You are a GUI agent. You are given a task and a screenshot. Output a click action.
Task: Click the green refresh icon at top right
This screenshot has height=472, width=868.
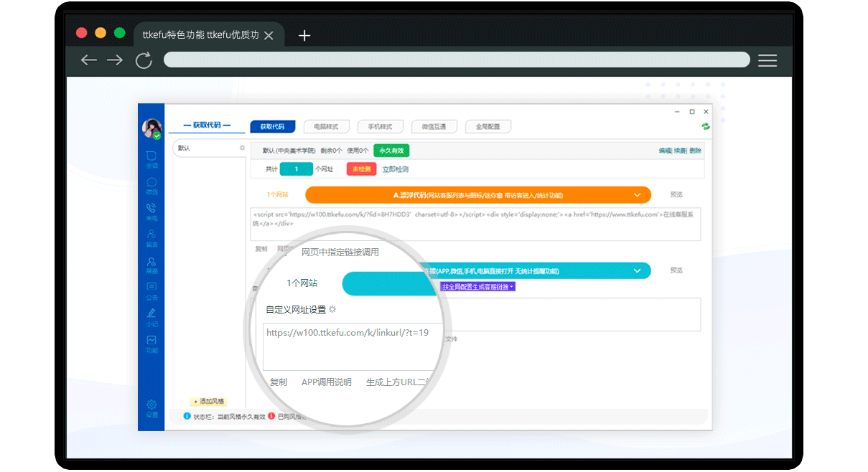[x=705, y=126]
